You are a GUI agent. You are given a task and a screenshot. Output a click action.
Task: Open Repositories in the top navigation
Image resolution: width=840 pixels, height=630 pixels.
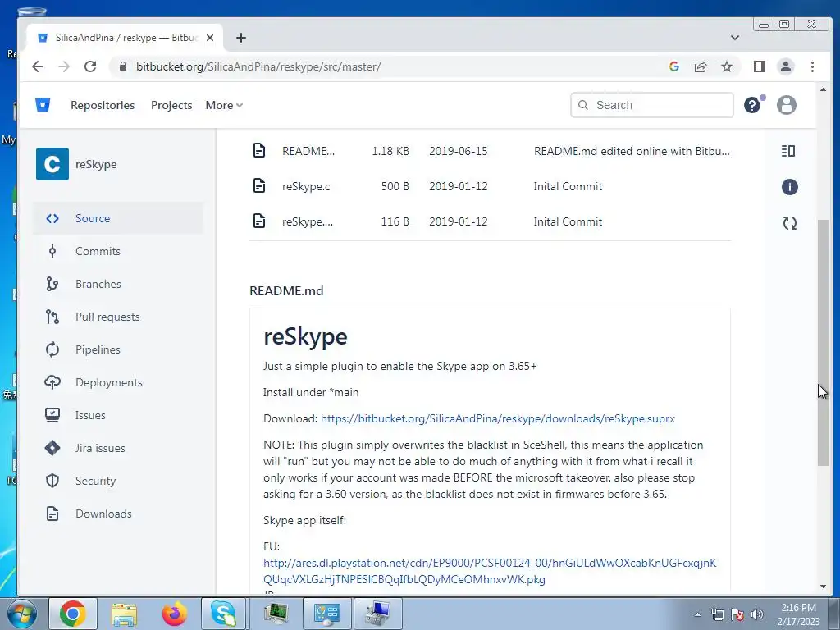click(x=103, y=105)
